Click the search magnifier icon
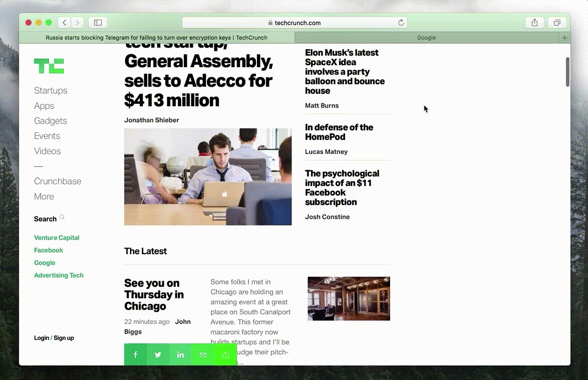The width and height of the screenshot is (588, 380). [62, 217]
